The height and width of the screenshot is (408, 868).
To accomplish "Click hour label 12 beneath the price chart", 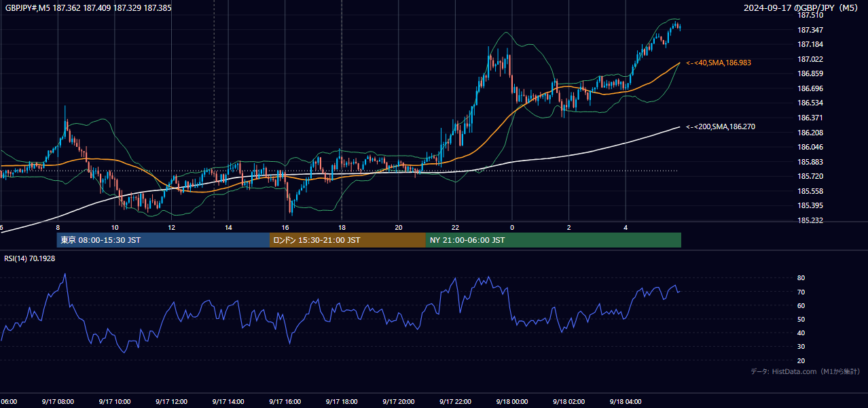I will pos(171,227).
